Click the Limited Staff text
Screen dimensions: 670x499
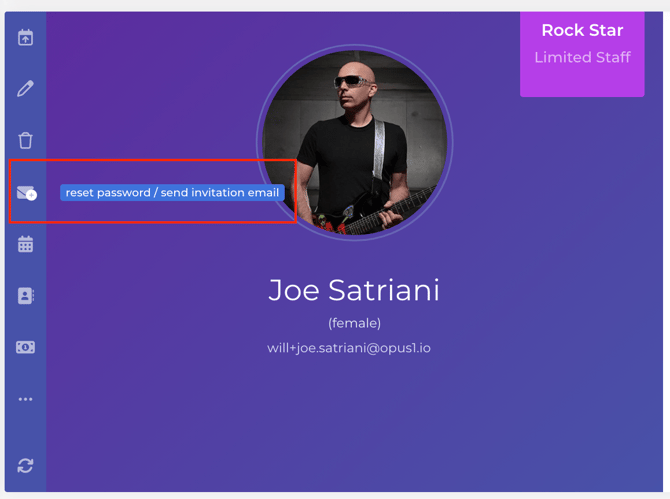pyautogui.click(x=582, y=57)
